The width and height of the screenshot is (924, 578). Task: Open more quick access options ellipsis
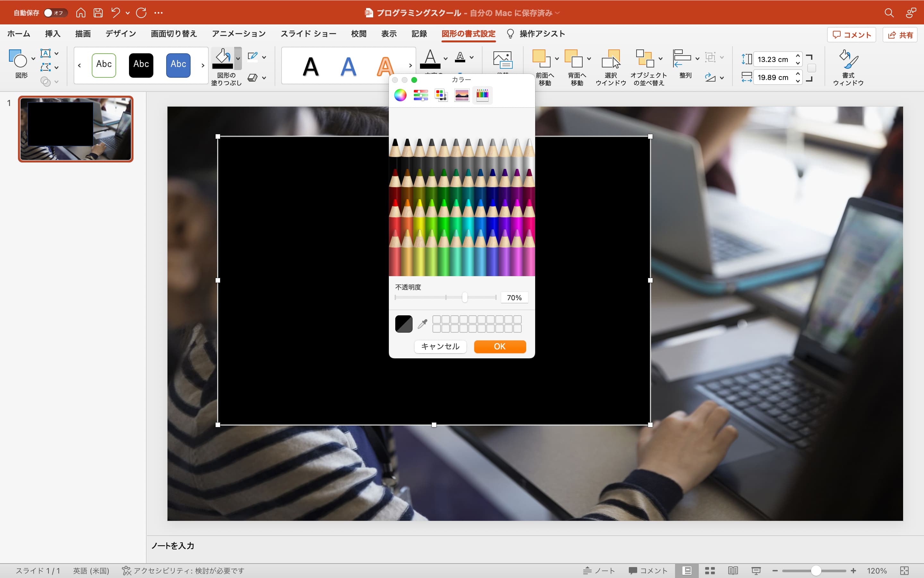coord(158,13)
